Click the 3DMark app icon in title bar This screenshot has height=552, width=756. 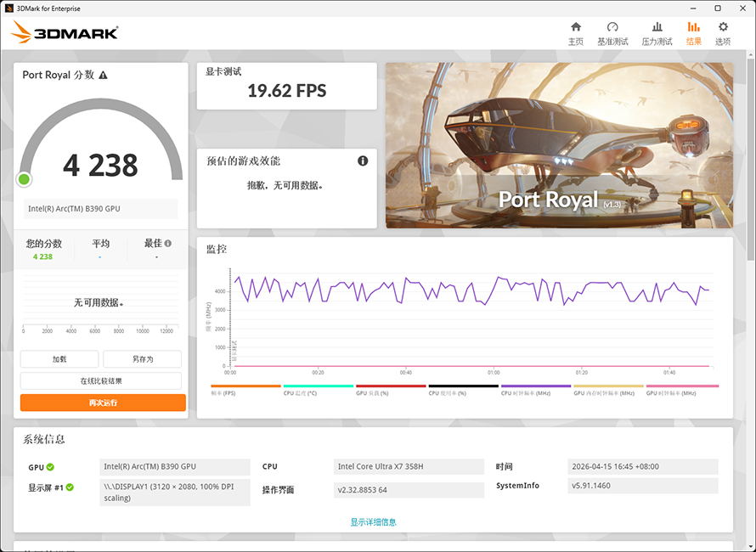point(8,8)
